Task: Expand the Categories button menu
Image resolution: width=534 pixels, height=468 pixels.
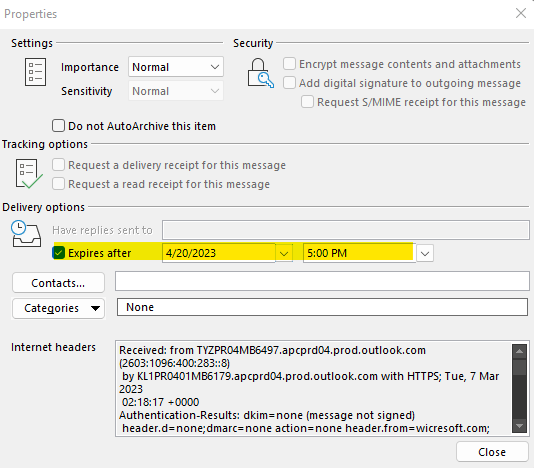Action: point(58,308)
